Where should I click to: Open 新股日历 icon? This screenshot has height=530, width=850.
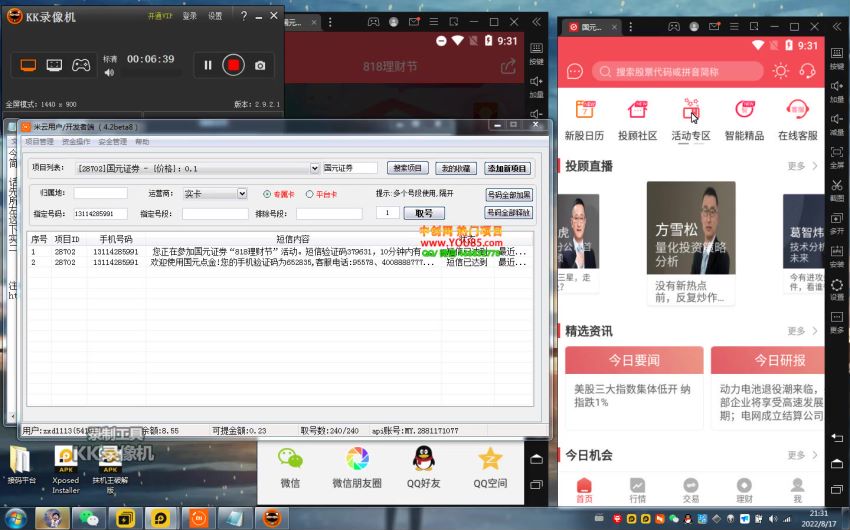point(584,120)
